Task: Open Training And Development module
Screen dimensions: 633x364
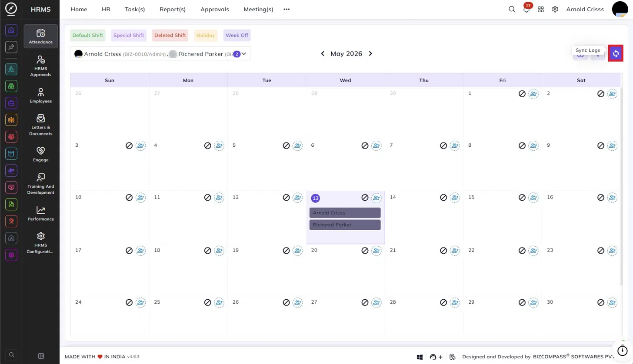Action: (x=41, y=184)
